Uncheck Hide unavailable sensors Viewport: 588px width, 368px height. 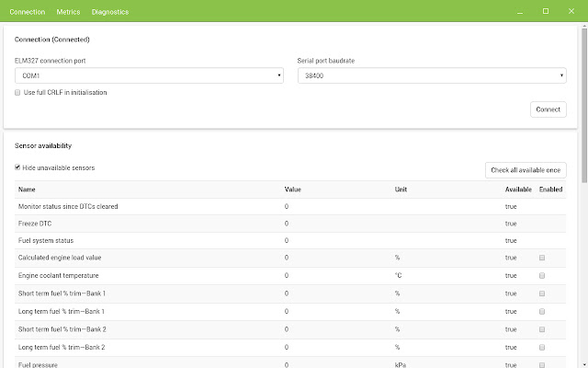(18, 167)
